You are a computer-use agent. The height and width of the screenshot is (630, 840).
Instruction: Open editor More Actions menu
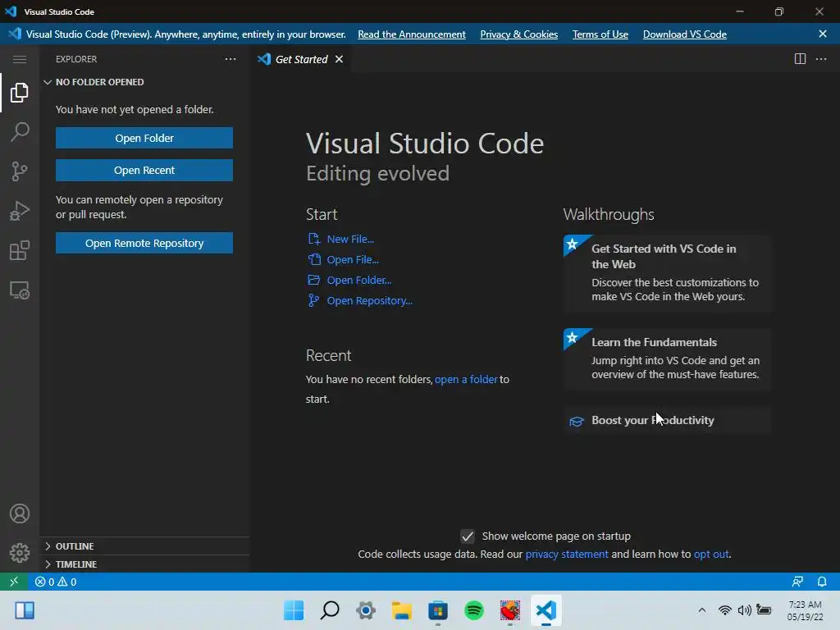point(821,59)
